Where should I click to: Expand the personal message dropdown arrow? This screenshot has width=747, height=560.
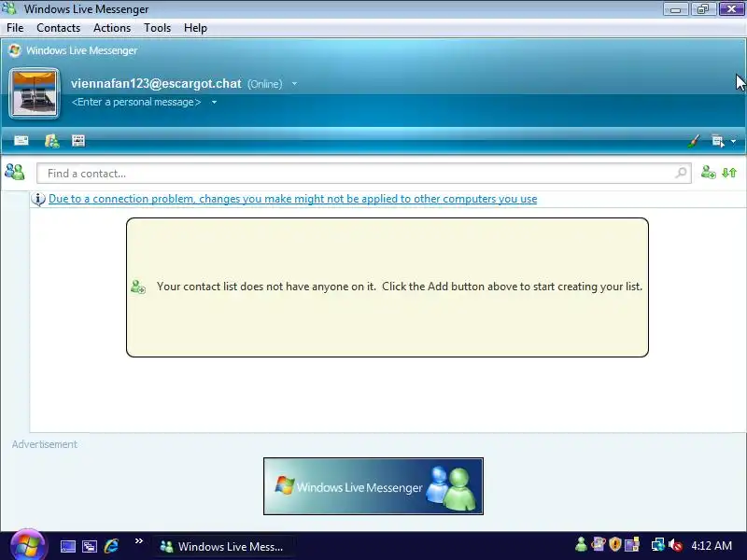pyautogui.click(x=215, y=102)
